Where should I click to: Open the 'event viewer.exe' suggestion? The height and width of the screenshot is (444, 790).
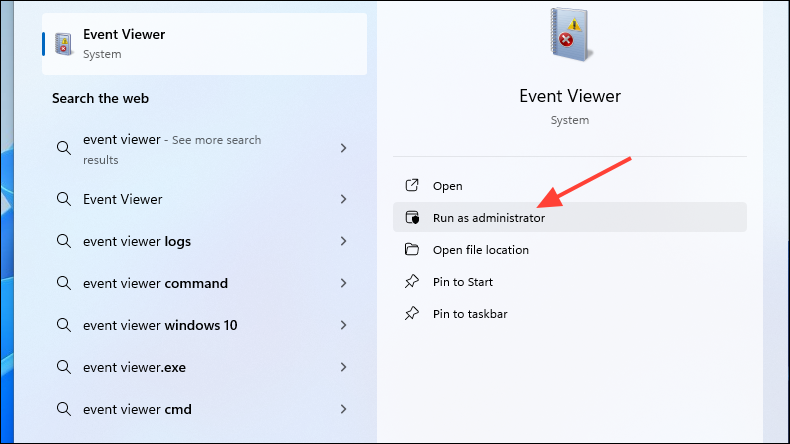click(203, 367)
